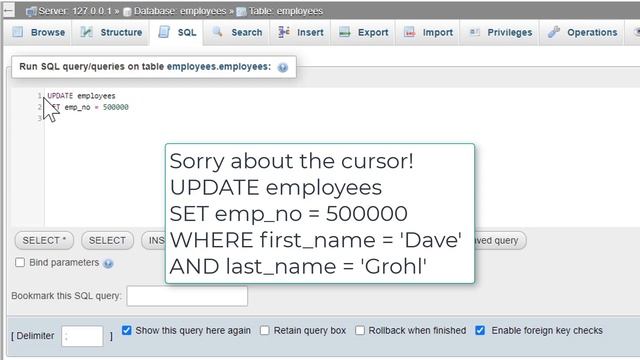The height and width of the screenshot is (360, 640).
Task: Click the Delimiter input field
Action: [x=82, y=336]
